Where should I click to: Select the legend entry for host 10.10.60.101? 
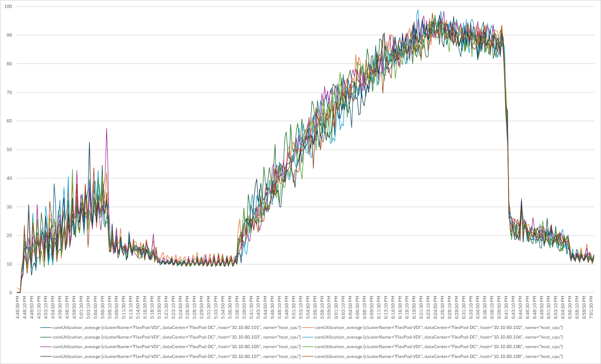[x=171, y=327]
